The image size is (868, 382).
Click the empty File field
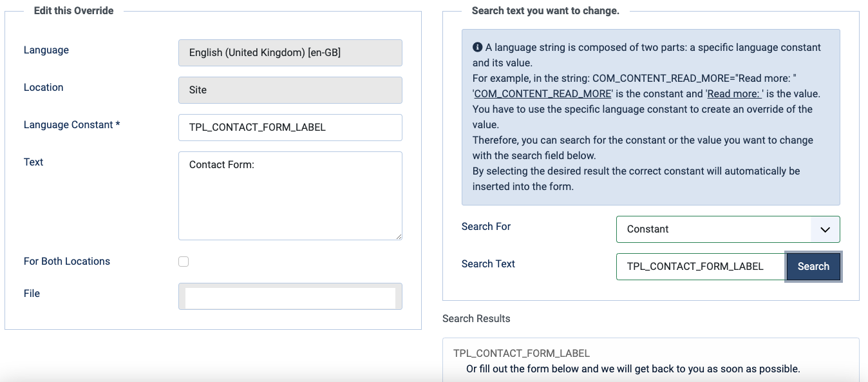pos(290,297)
